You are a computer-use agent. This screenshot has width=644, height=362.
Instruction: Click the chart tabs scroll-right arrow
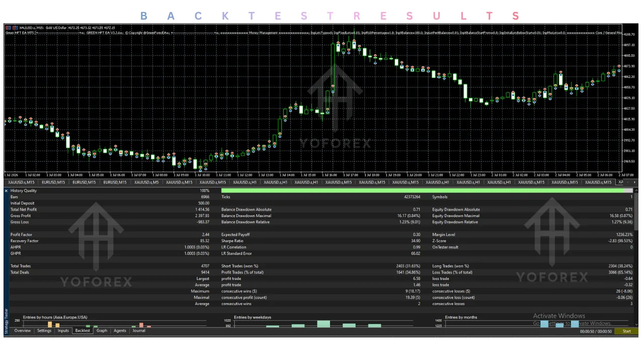point(634,182)
